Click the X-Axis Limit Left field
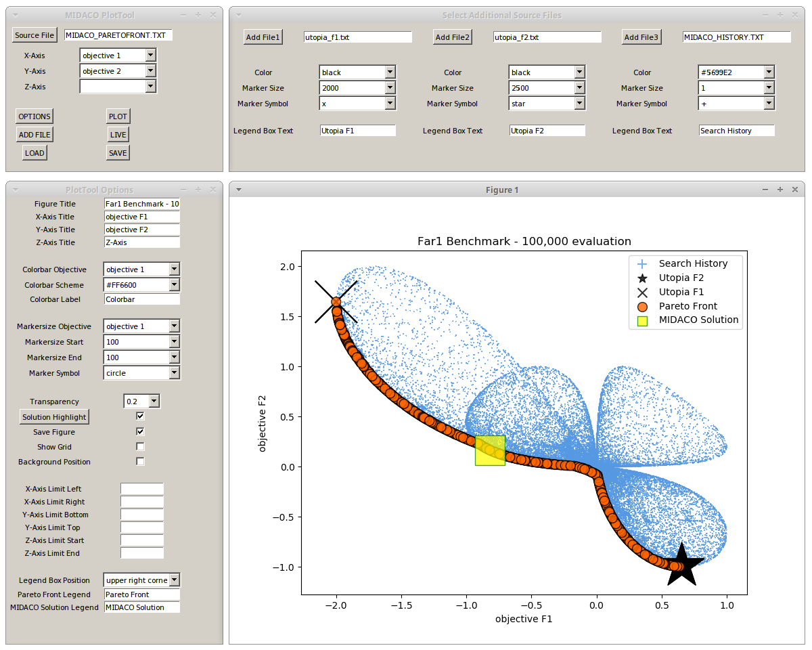The width and height of the screenshot is (812, 650). click(x=142, y=489)
